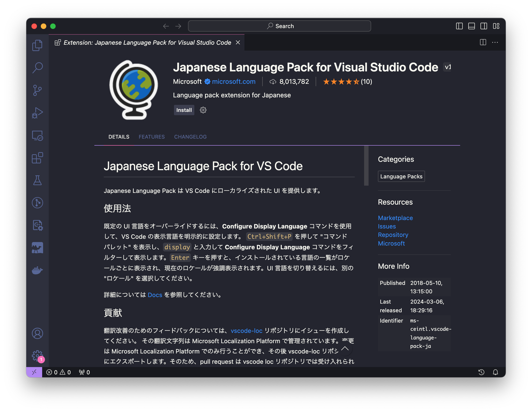The width and height of the screenshot is (532, 412).
Task: Go forward with the navigation arrow
Action: point(178,26)
